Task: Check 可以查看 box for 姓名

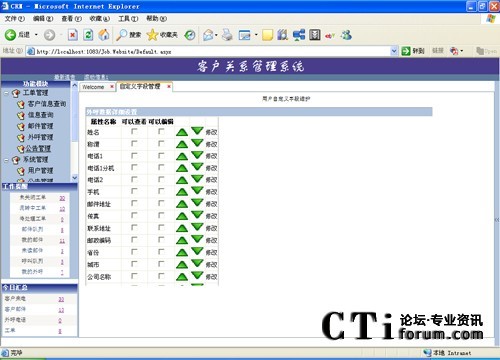Action: pyautogui.click(x=134, y=132)
